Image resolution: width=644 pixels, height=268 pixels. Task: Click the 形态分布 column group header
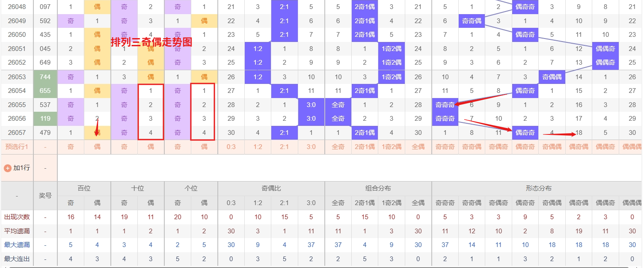[538, 188]
